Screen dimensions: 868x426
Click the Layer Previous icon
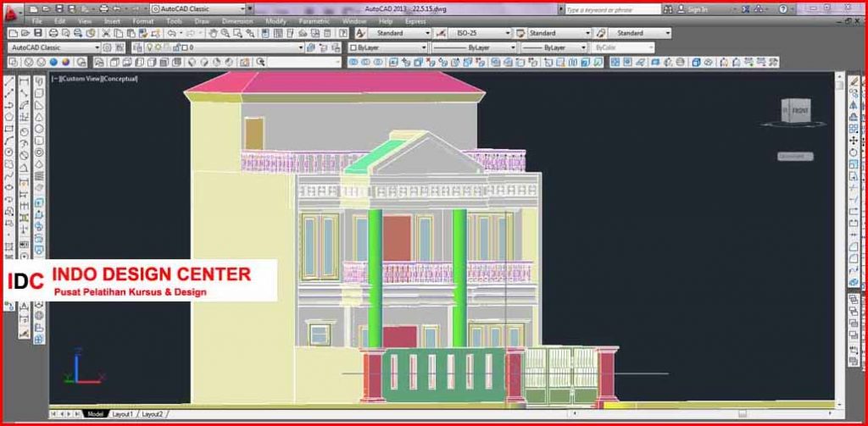(323, 47)
